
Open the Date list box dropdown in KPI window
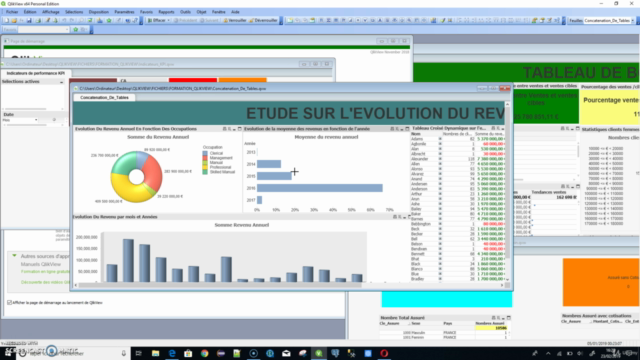36,120
